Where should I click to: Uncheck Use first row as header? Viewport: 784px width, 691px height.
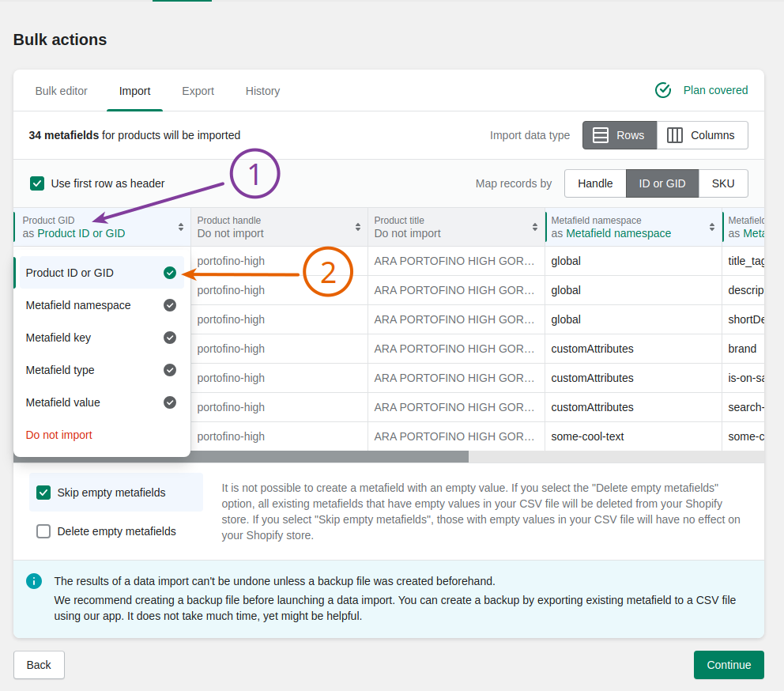click(37, 182)
